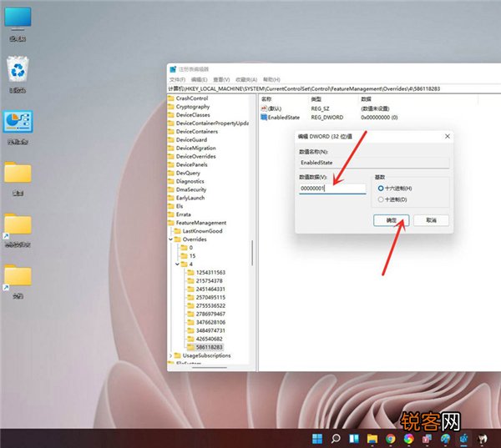Image resolution: width=501 pixels, height=448 pixels.
Task: Sort by the 名称 Name column header
Action: (x=266, y=99)
